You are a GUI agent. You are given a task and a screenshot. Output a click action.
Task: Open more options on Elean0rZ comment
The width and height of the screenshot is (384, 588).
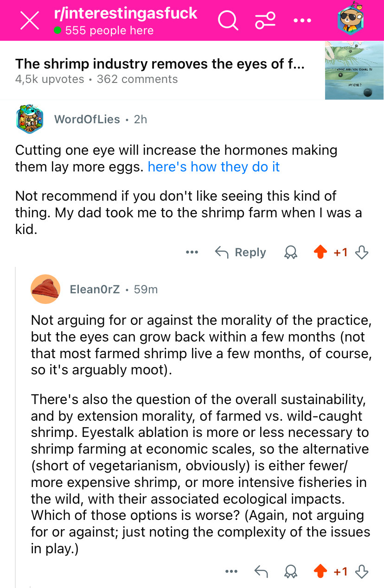click(x=231, y=572)
